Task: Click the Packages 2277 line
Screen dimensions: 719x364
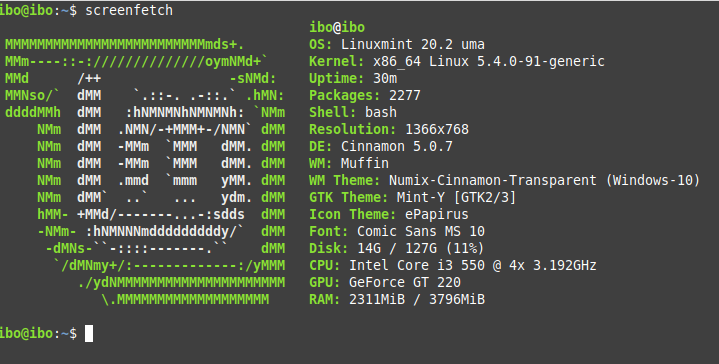Action: coord(365,95)
